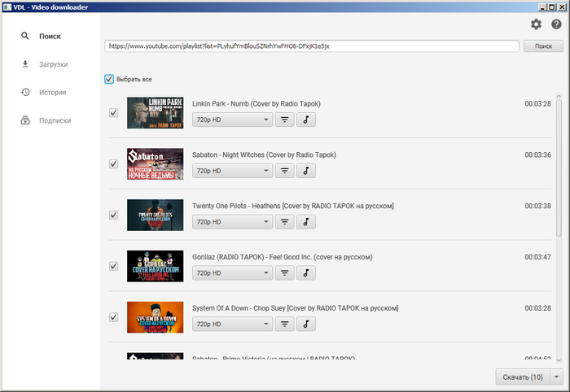Click the help question mark icon
The width and height of the screenshot is (570, 392).
(x=556, y=24)
